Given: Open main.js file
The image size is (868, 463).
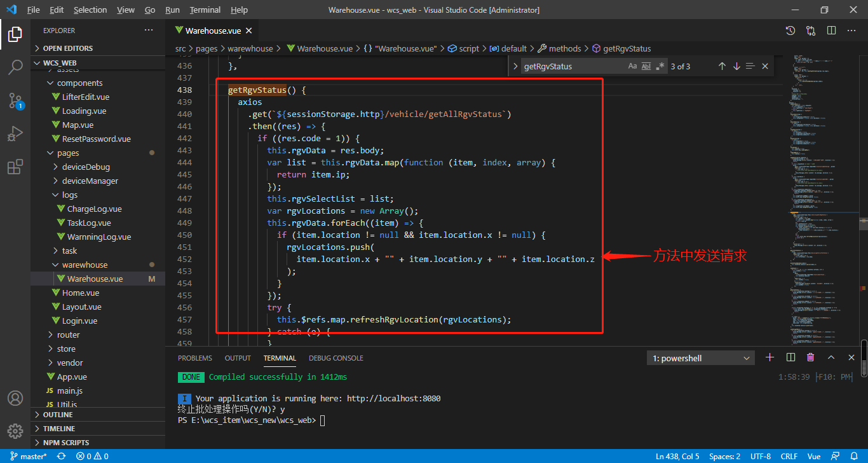Looking at the screenshot, I should pyautogui.click(x=98, y=390).
